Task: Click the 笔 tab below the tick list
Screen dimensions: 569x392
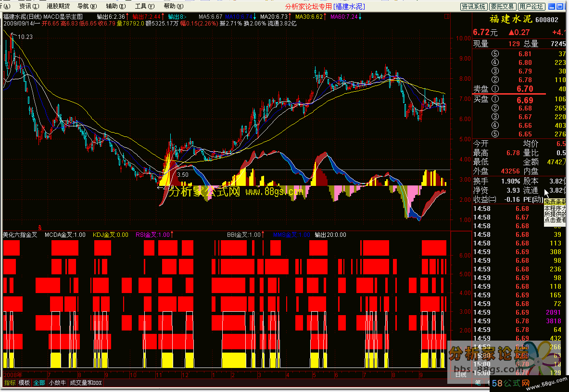Action: click(x=478, y=382)
